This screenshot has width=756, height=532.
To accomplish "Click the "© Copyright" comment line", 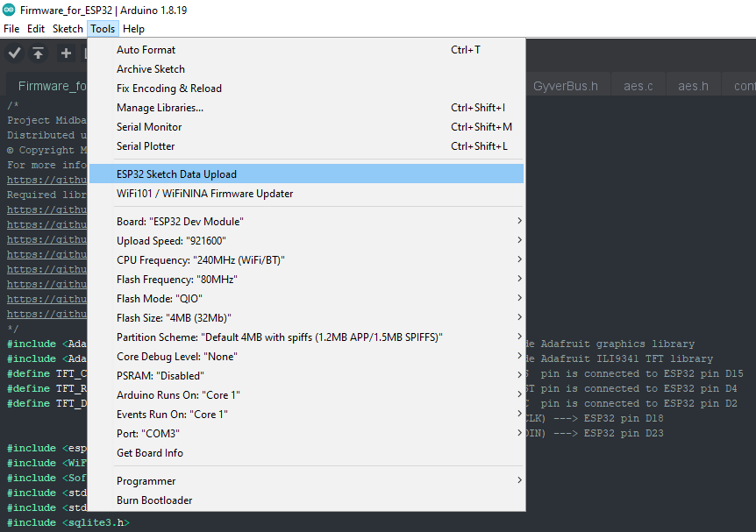I will [46, 150].
